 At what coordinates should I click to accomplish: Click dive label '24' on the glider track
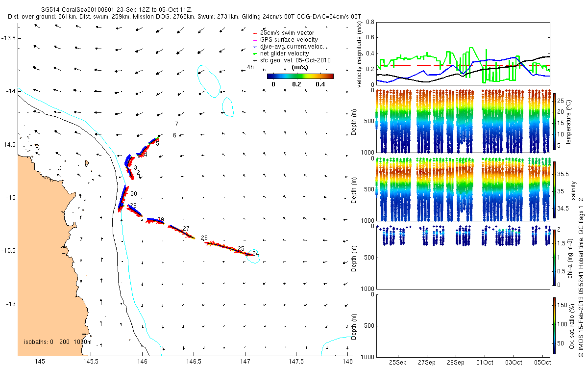point(255,254)
